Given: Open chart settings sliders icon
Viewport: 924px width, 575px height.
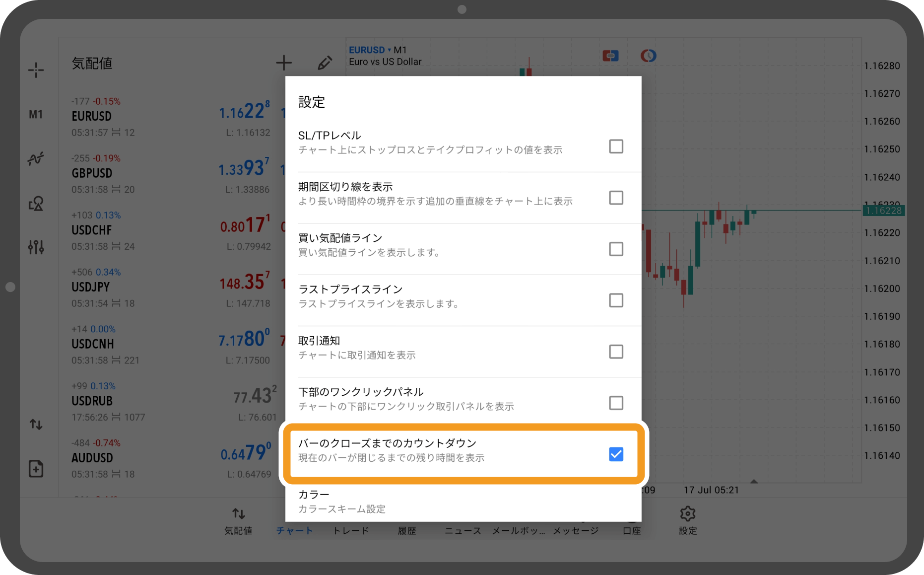Looking at the screenshot, I should pos(36,247).
